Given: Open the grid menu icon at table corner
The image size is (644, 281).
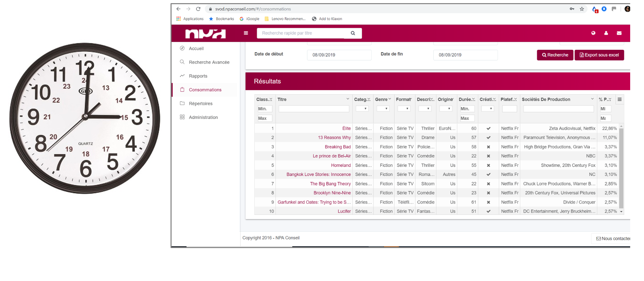Looking at the screenshot, I should click(x=619, y=99).
